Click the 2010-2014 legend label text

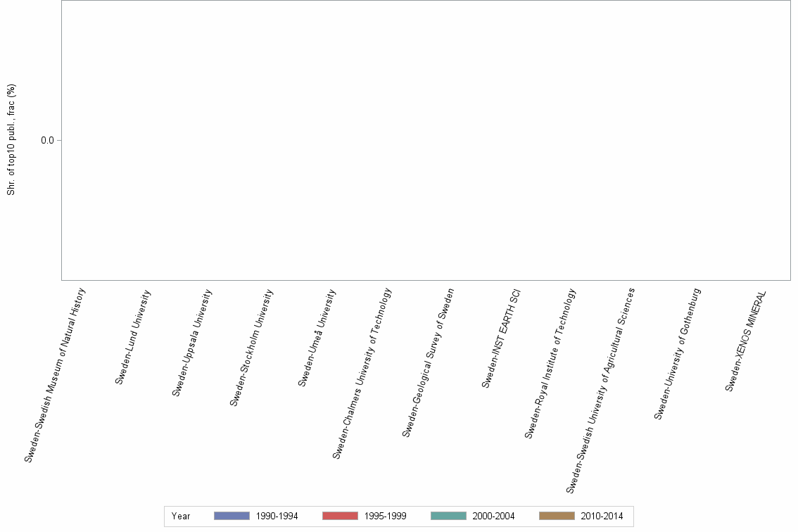604,516
